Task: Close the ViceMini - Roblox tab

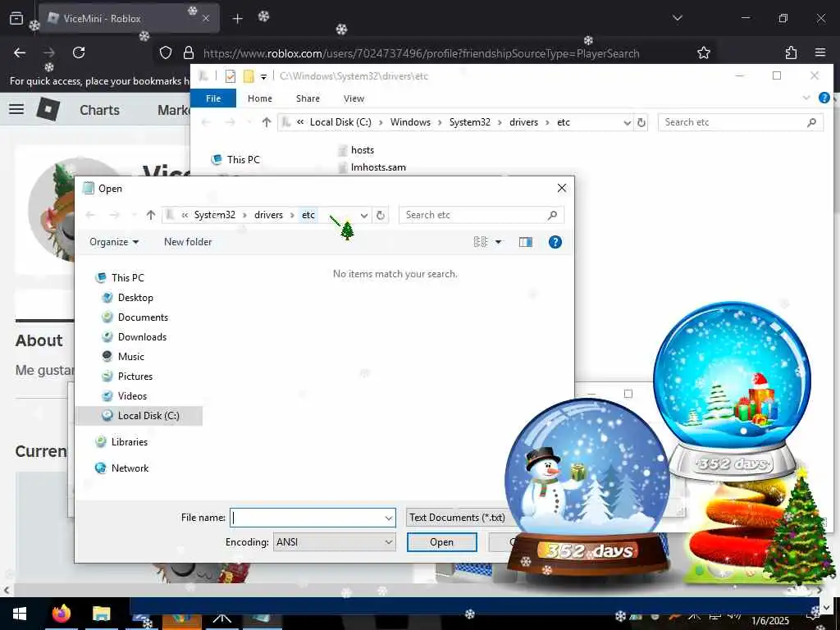Action: point(206,18)
